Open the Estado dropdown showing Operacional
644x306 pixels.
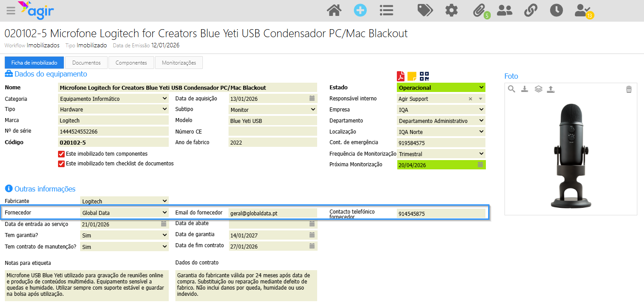tap(441, 88)
